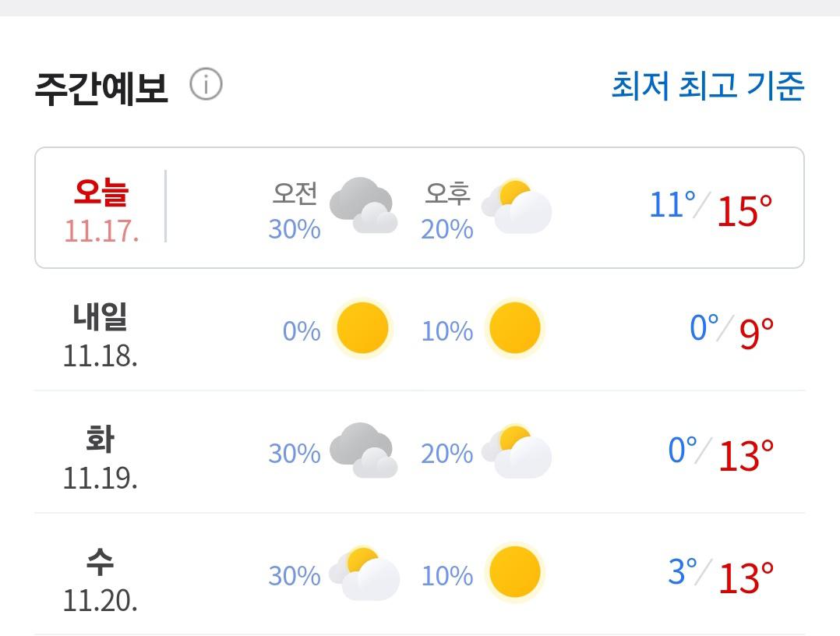Tap Tuesday's morning cloudy icon

[363, 450]
